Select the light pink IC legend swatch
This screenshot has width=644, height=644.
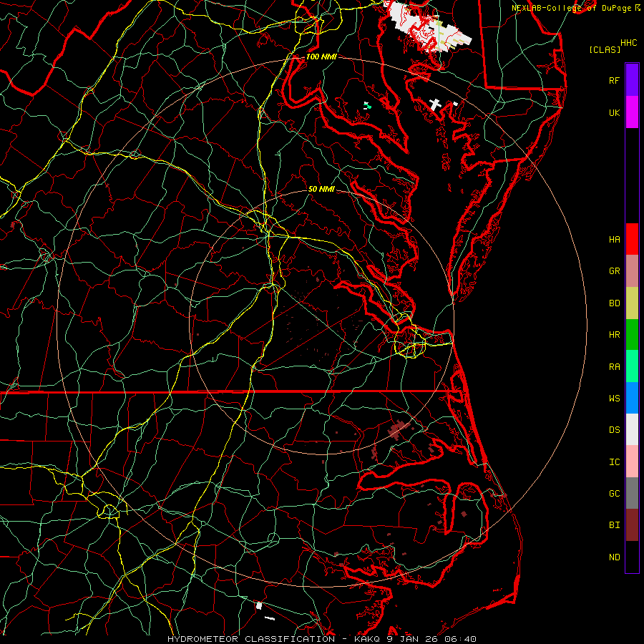coord(632,462)
